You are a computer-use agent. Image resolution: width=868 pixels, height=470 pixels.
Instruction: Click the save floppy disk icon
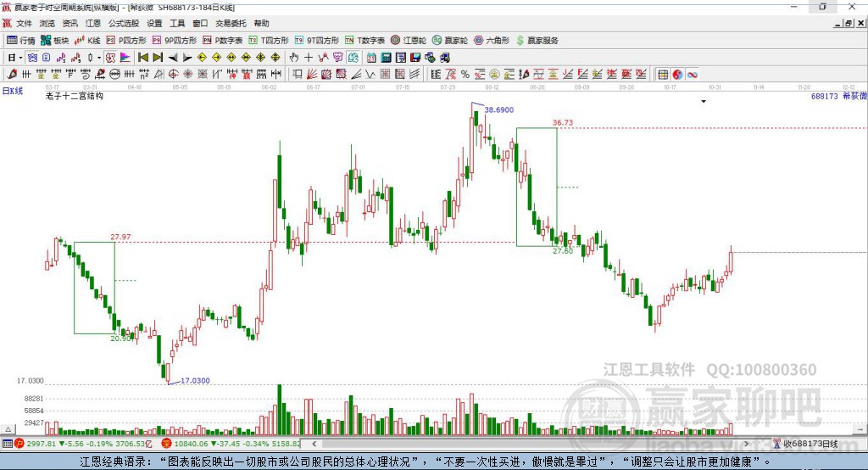coord(415,58)
